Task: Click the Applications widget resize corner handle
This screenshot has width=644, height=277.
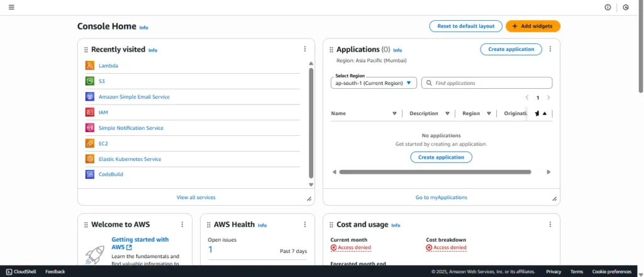Action: tap(555, 199)
